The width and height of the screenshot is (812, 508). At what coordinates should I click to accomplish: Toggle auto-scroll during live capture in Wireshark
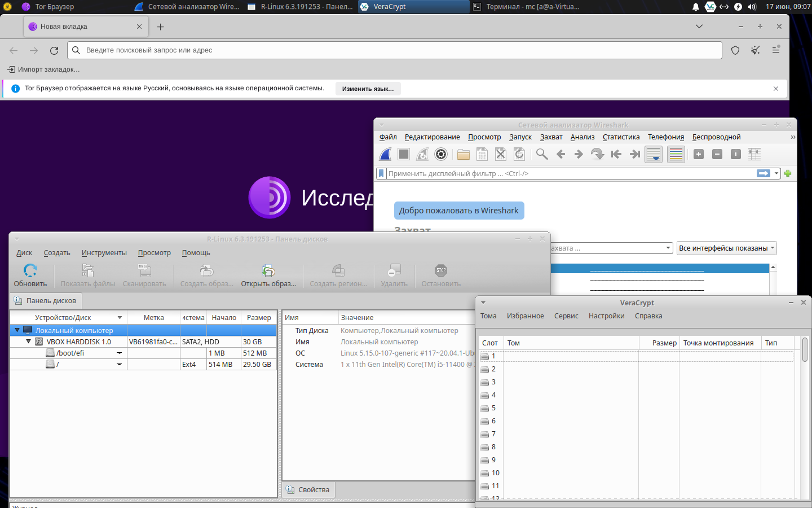point(654,154)
